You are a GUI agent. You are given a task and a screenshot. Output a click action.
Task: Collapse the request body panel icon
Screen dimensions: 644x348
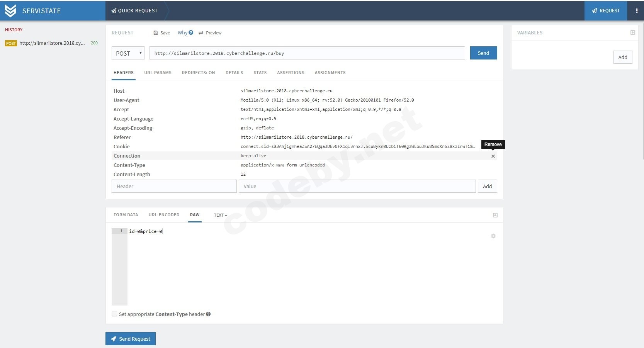click(x=495, y=215)
